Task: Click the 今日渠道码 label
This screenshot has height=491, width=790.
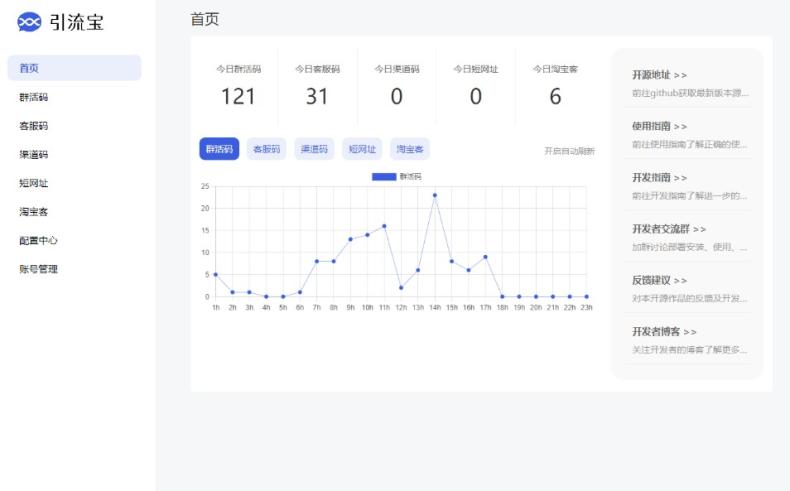Action: coord(397,69)
